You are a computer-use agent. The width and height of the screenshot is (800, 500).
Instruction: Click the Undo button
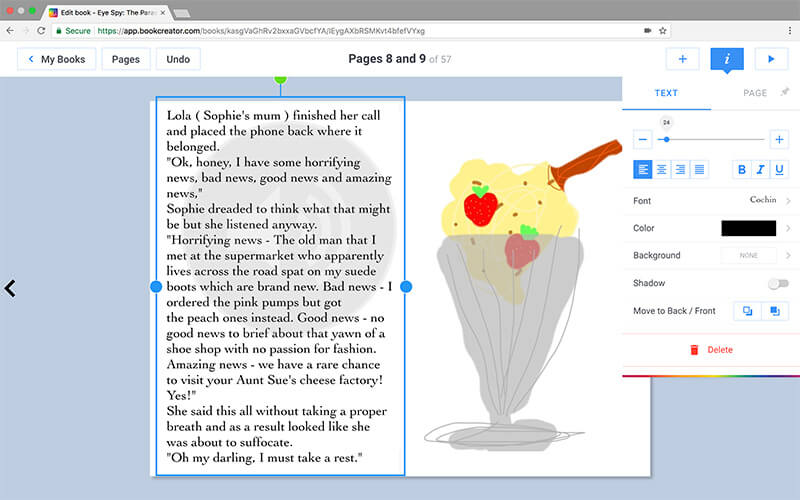coord(178,59)
